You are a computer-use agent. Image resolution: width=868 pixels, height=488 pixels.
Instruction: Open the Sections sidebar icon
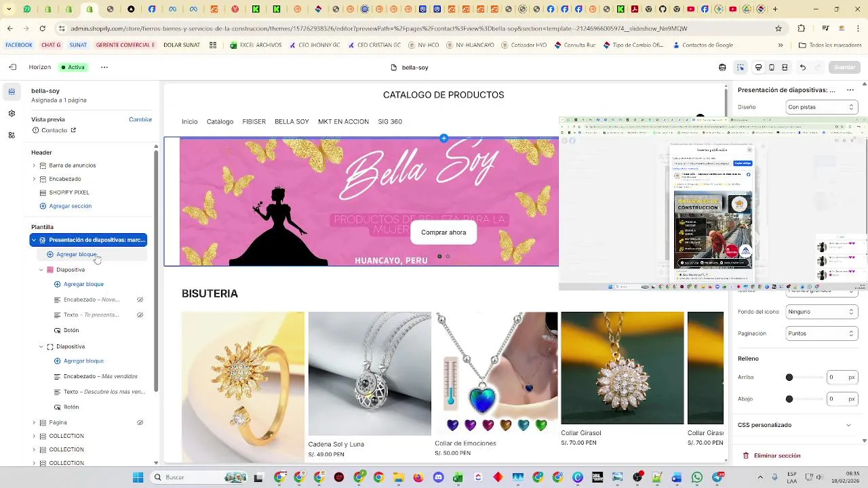(x=12, y=91)
